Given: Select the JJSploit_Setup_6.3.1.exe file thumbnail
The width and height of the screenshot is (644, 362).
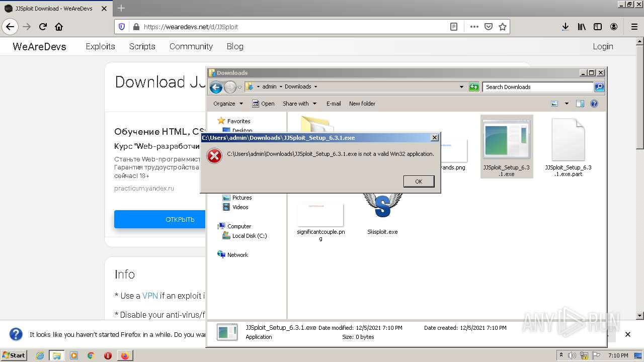Looking at the screenshot, I should coord(506,146).
